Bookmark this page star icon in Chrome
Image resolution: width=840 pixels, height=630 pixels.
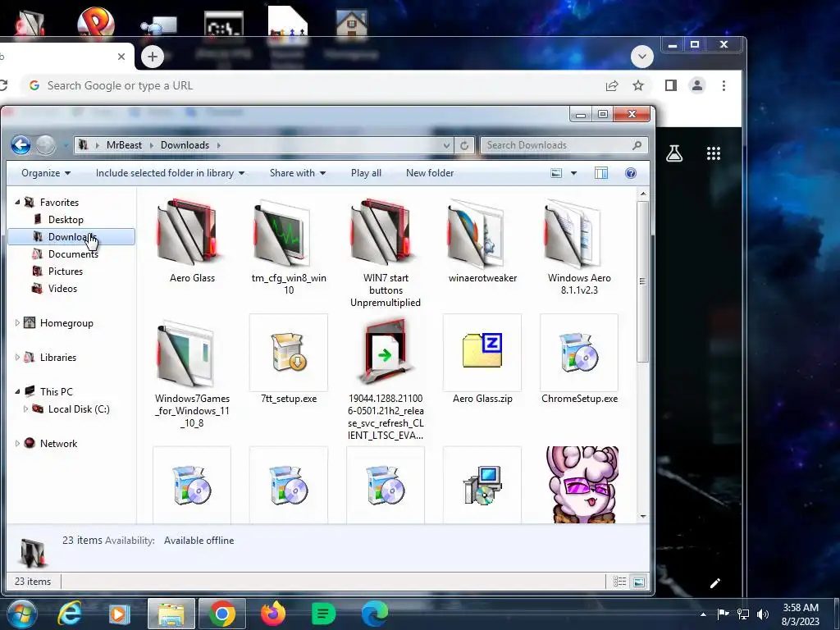pos(638,85)
